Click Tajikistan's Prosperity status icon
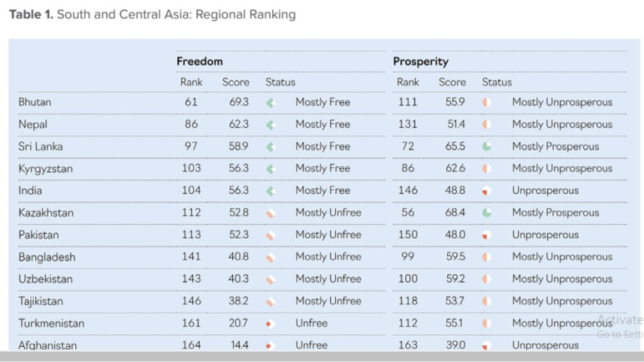This screenshot has width=644, height=362. point(487,301)
